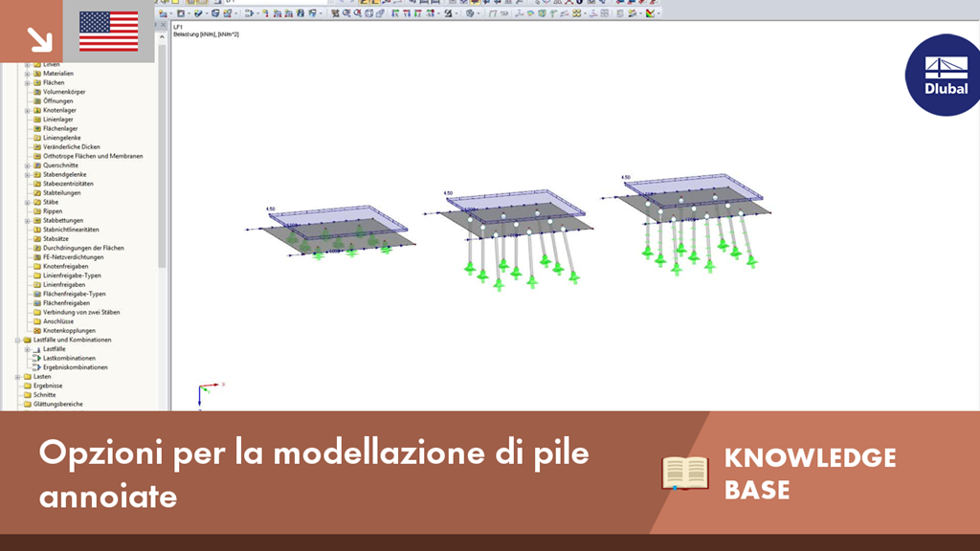Select the Zoom In magnifier icon on the toolbar
This screenshot has width=980, height=551.
345,14
